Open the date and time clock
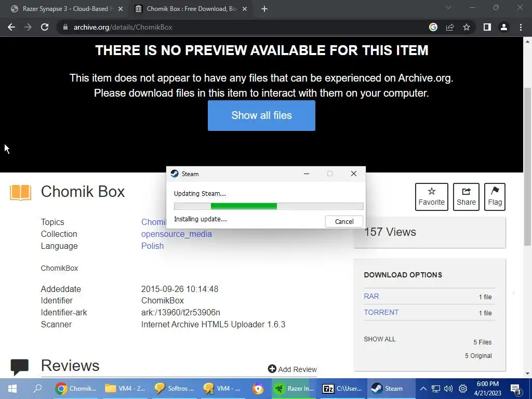Viewport: 532px width, 399px height. click(487, 389)
